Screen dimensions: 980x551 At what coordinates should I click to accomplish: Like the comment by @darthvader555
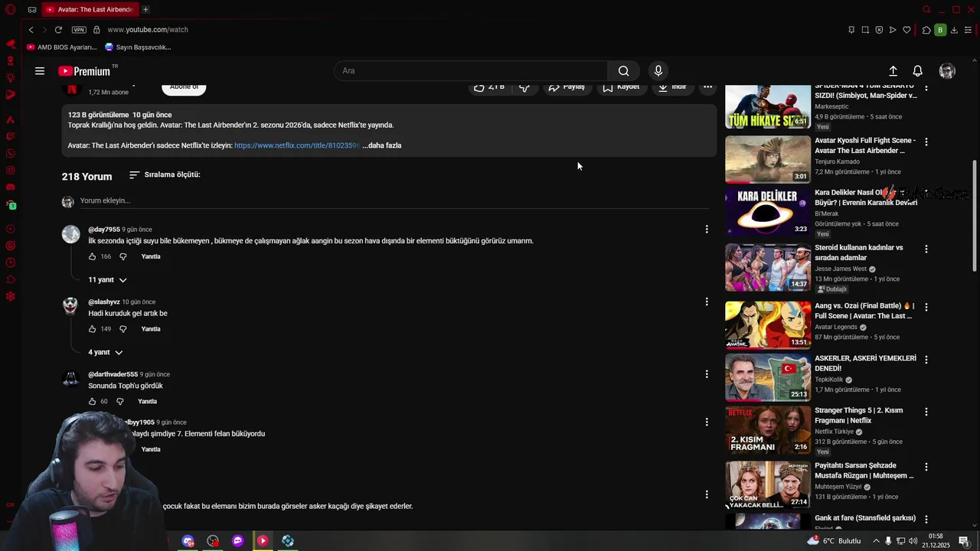coord(92,401)
